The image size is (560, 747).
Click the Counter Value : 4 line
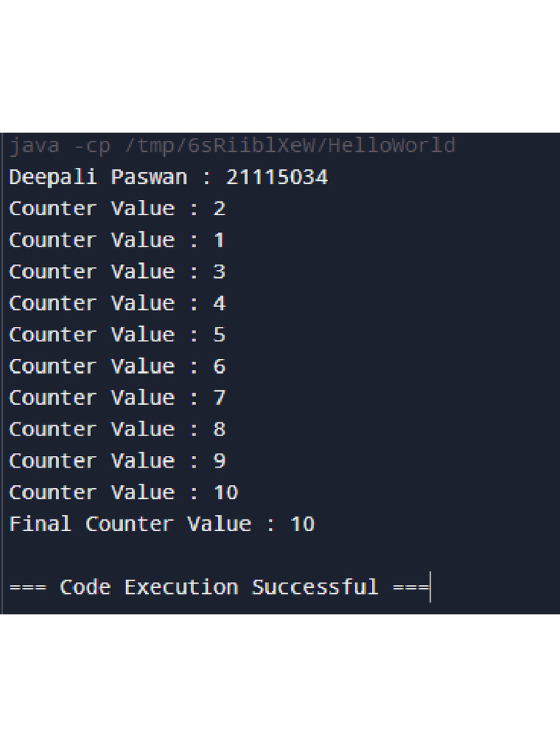(x=117, y=303)
